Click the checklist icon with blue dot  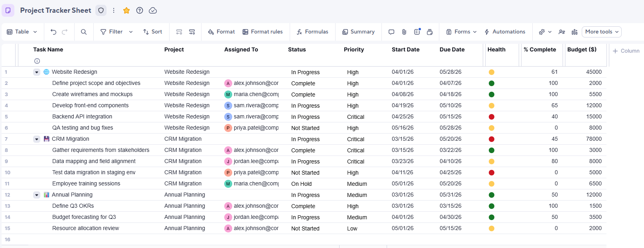417,32
